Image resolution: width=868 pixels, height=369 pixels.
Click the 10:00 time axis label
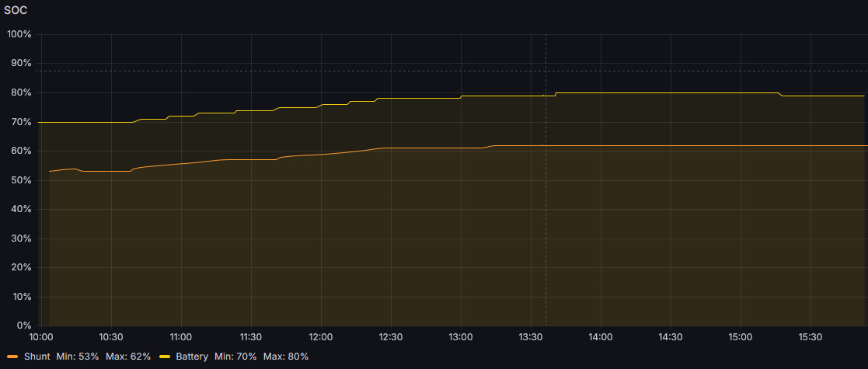[x=41, y=336]
